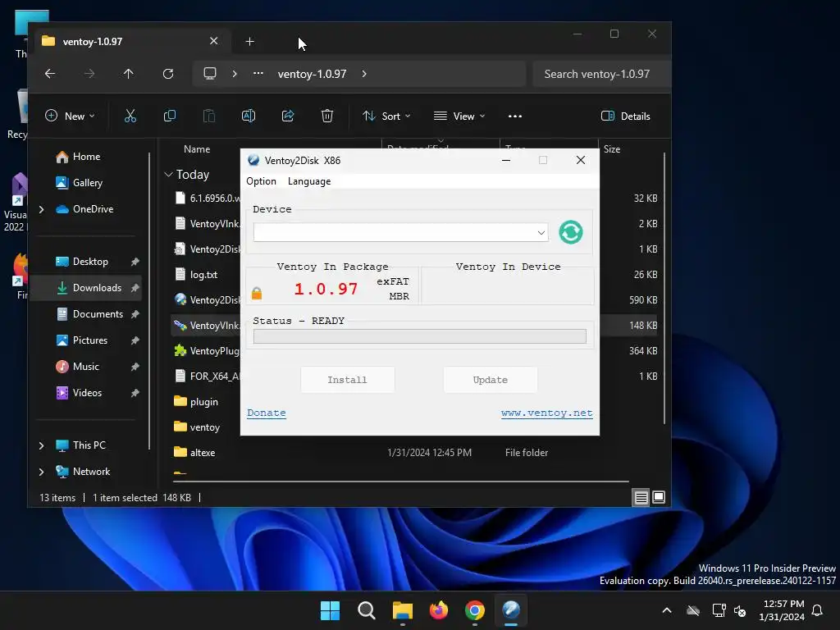Expand the hidden breadcrumb ellipsis in address bar
The image size is (840, 630).
tap(258, 73)
